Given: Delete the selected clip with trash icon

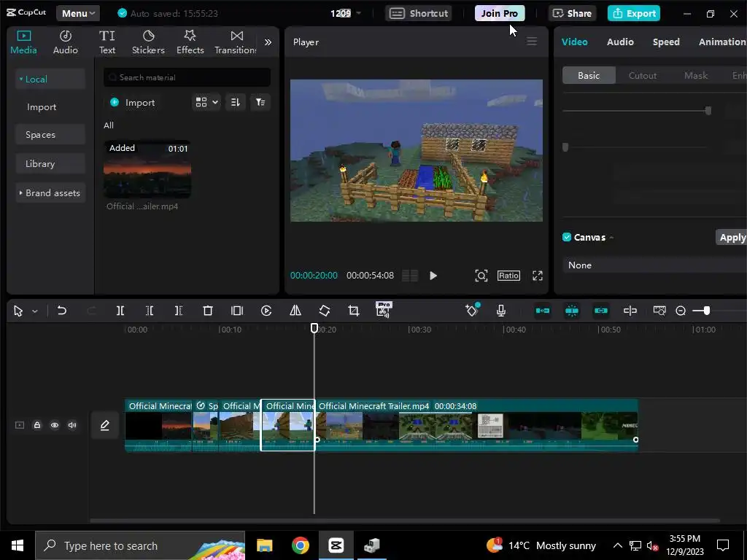Looking at the screenshot, I should 208,311.
